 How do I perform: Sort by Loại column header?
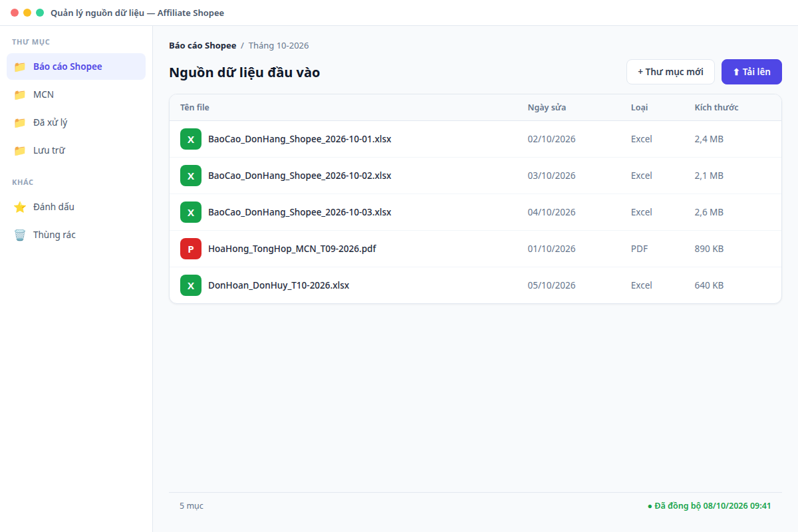click(639, 107)
